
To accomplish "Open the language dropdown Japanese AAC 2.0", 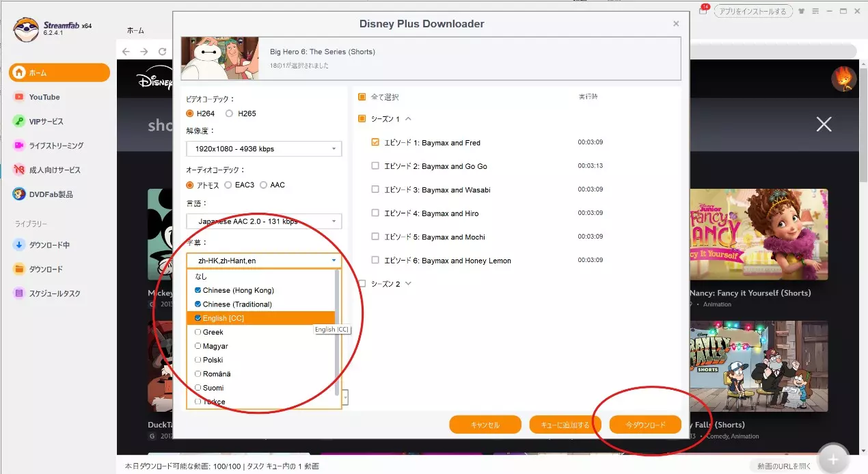I will pyautogui.click(x=264, y=222).
